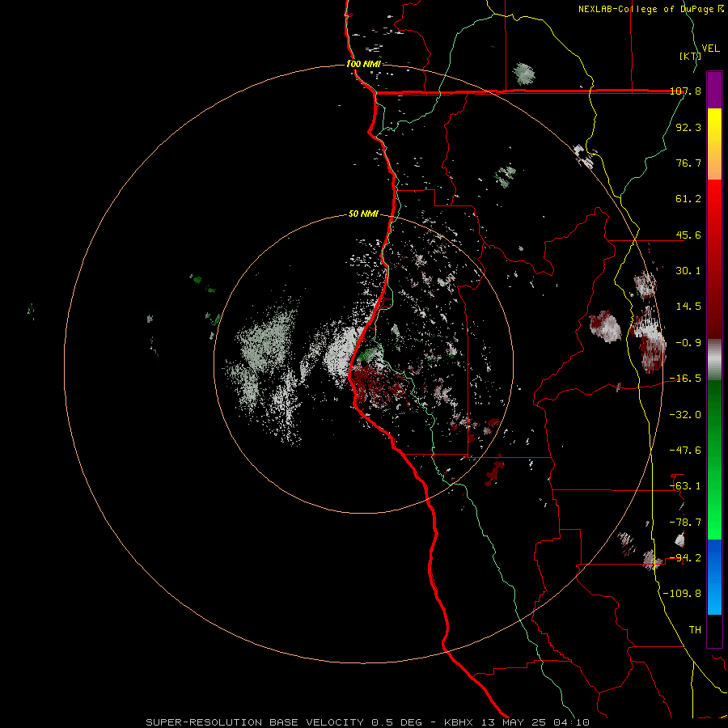The width and height of the screenshot is (728, 728).
Task: Click the -0.9 velocity scale value
Action: pos(688,343)
